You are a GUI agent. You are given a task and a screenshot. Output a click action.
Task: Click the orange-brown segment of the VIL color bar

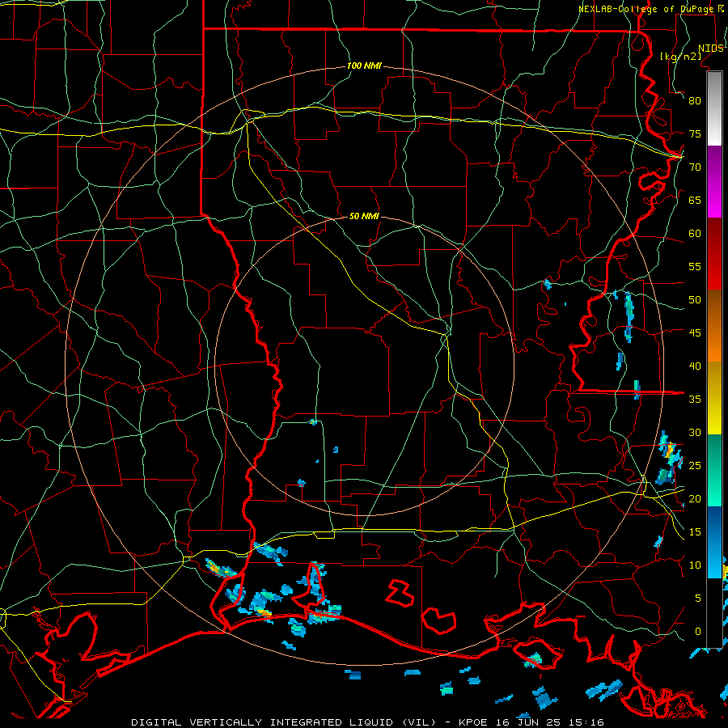[x=714, y=326]
